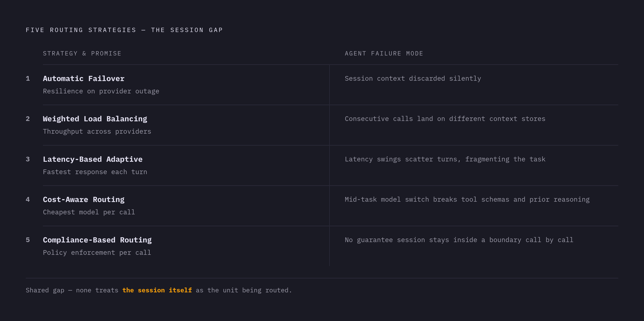Image resolution: width=644 pixels, height=321 pixels.
Task: Click row number 4 beside Cost-Aware Routing
Action: tap(28, 200)
